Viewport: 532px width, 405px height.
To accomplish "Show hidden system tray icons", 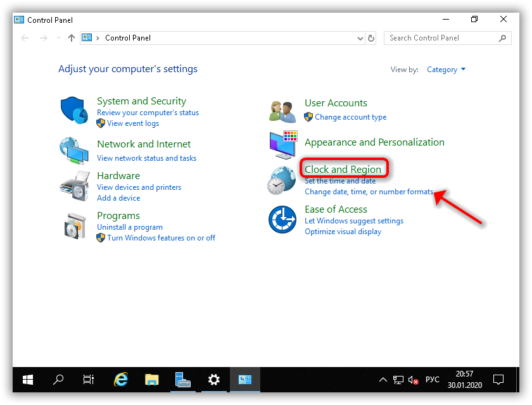I will tap(383, 380).
